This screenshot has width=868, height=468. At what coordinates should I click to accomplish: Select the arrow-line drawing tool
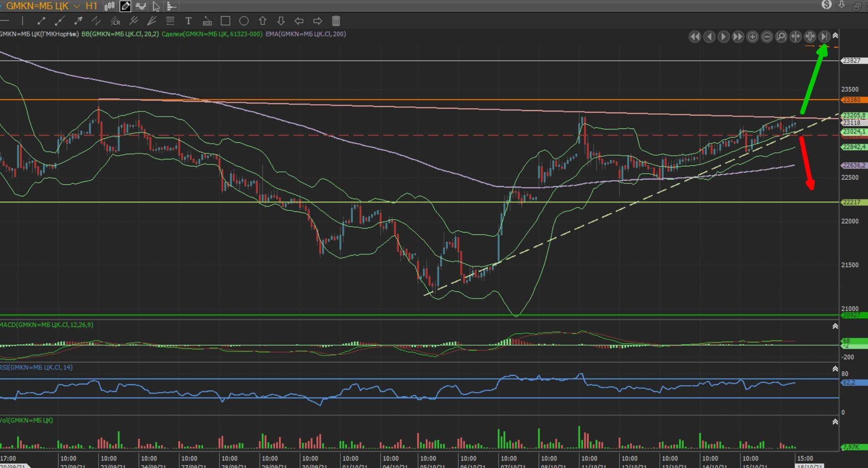(x=78, y=21)
